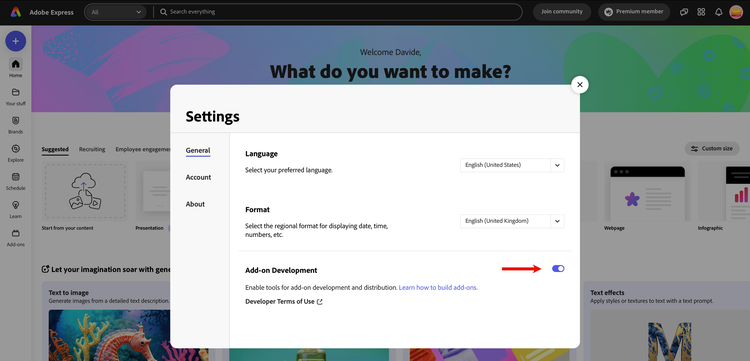Open Explore in the sidebar
The width and height of the screenshot is (750, 361).
coord(15,152)
